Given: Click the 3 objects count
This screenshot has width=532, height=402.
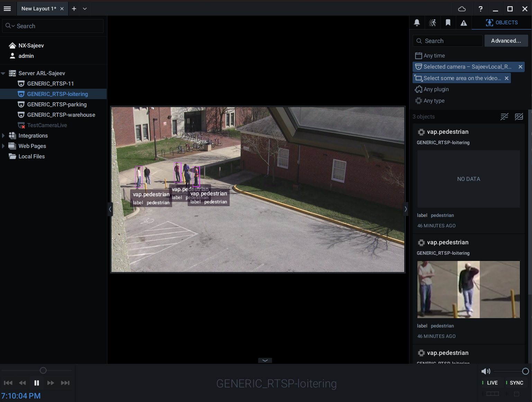Looking at the screenshot, I should [423, 117].
